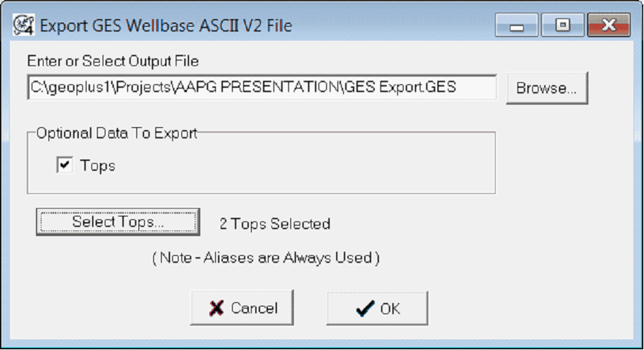Click the "2 Tops Selected" status text
644x350 pixels.
click(x=275, y=224)
